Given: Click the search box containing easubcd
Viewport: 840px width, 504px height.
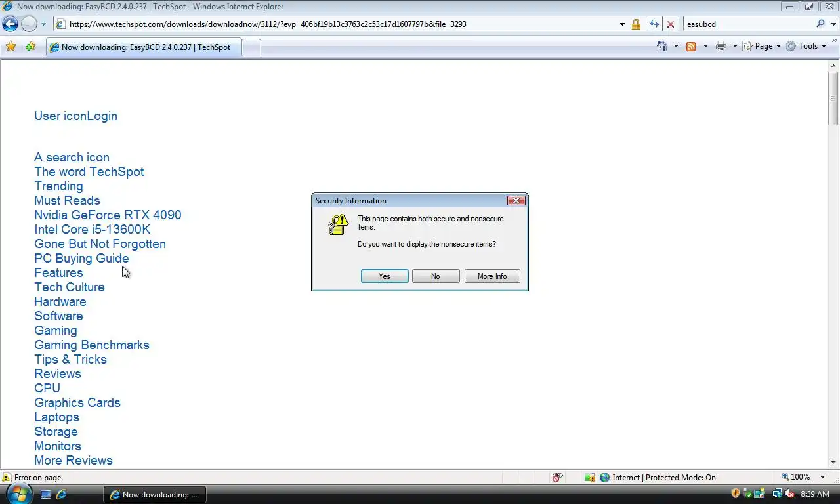Looking at the screenshot, I should [x=747, y=24].
